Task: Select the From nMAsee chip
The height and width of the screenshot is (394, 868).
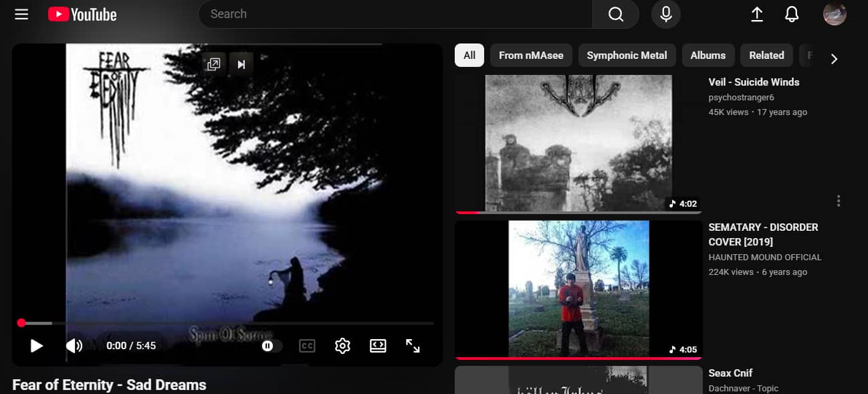Action: (x=531, y=56)
